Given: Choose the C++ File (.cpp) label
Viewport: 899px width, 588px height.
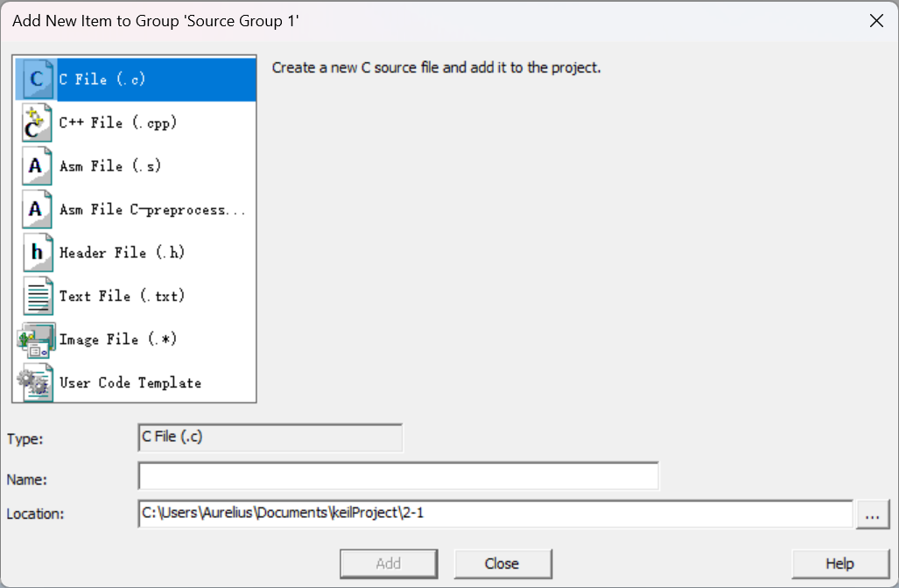Looking at the screenshot, I should pos(118,122).
